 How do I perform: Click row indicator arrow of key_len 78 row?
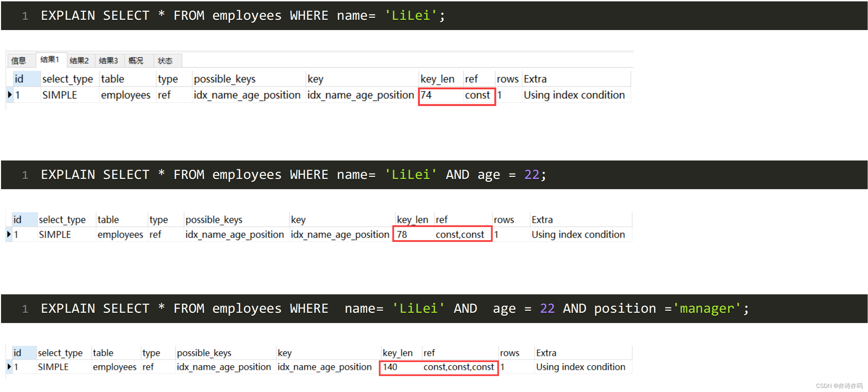(x=9, y=234)
